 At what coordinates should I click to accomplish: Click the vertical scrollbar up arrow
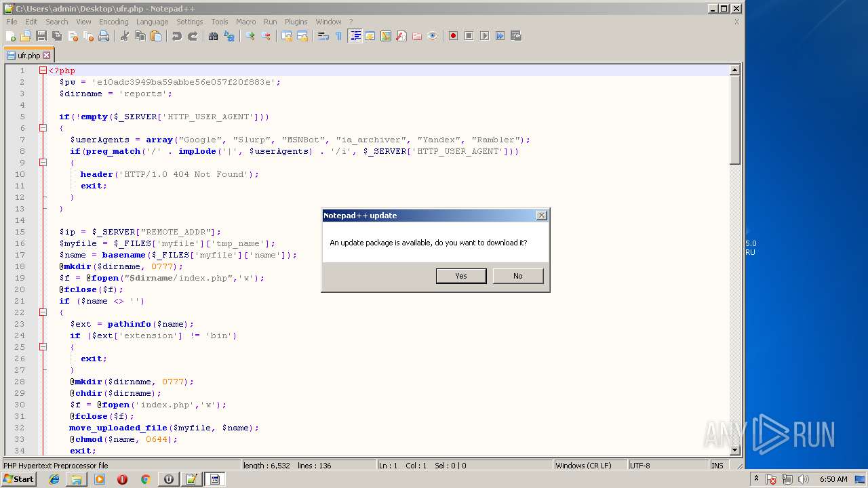(x=734, y=70)
